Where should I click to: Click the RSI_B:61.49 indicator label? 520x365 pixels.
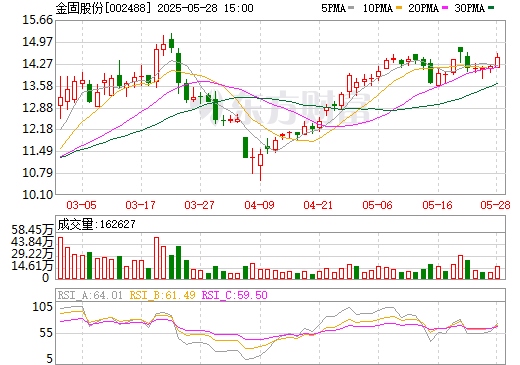162,295
